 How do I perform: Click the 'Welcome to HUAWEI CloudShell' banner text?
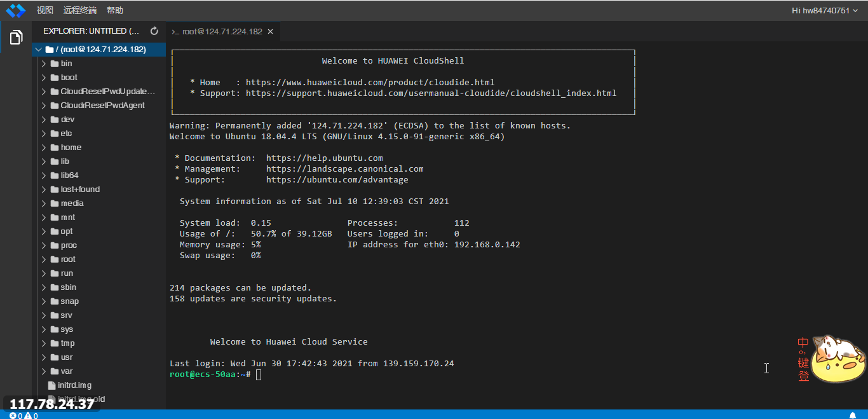click(393, 61)
